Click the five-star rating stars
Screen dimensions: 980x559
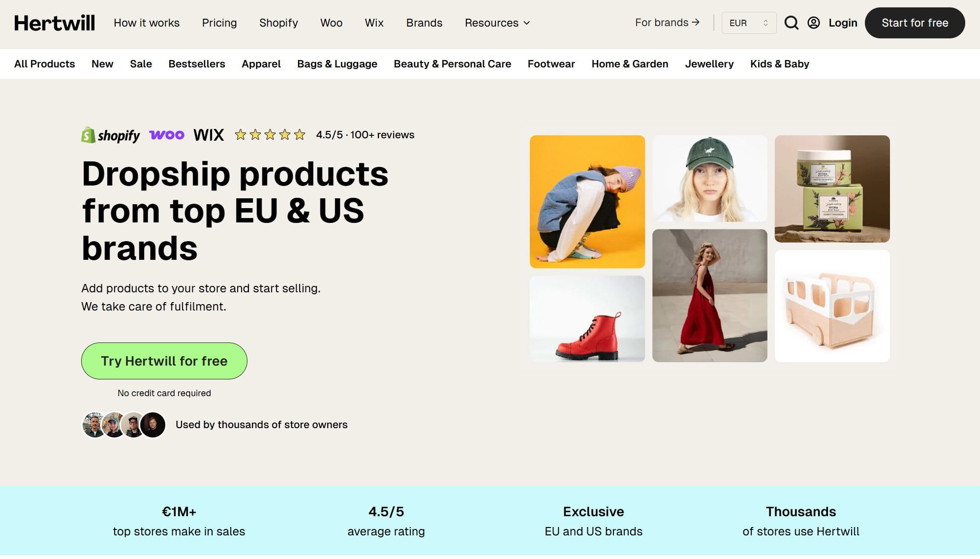point(270,135)
